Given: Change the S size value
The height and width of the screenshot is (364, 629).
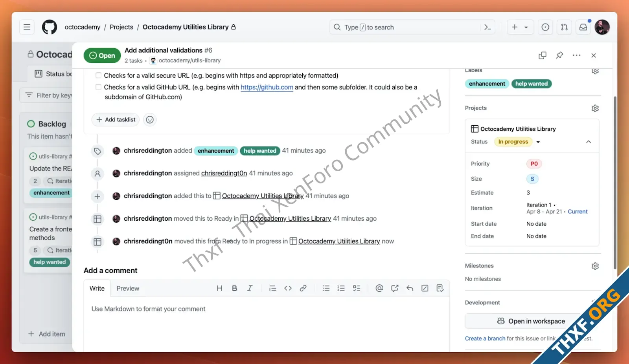Looking at the screenshot, I should 532,179.
